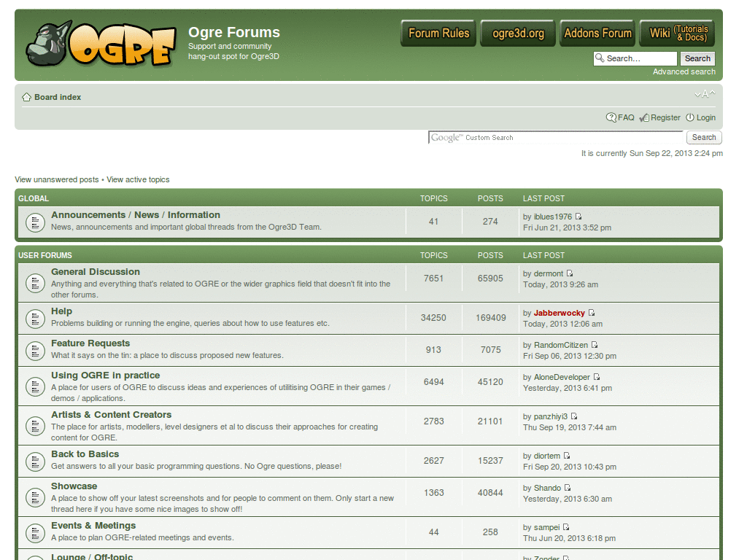Open the Showcase forum

[74, 486]
